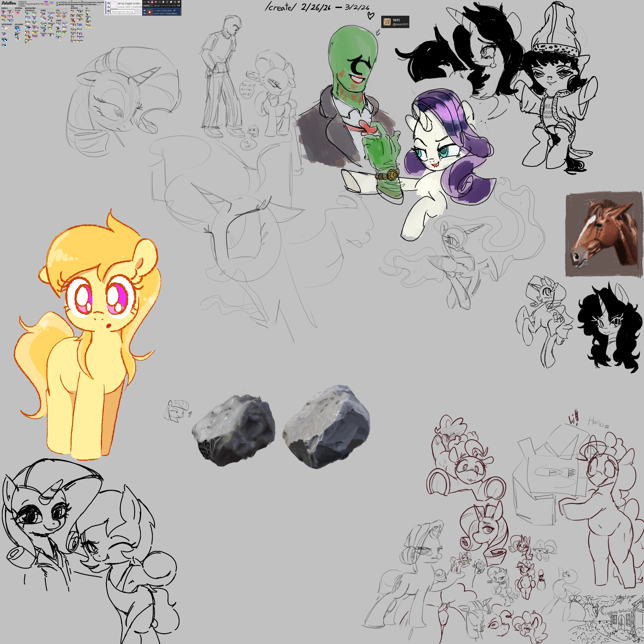Viewport: 644px width, 644px height.
Task: Click the 1611 user profile card
Action: 395,22
